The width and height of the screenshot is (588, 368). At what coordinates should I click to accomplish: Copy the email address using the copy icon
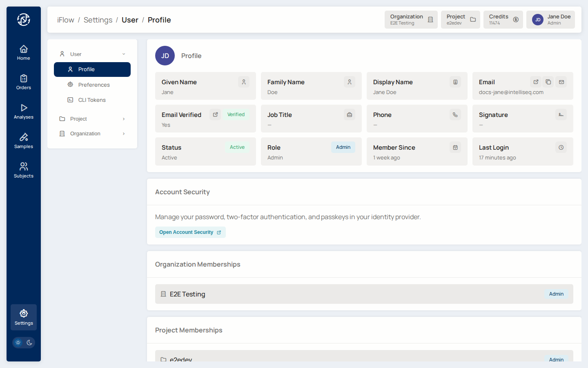coord(548,82)
